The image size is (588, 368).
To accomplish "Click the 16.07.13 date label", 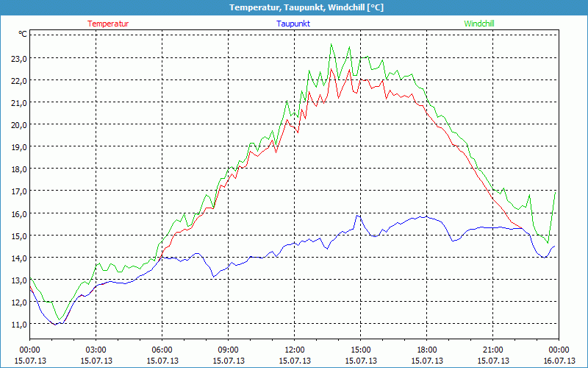I will pyautogui.click(x=559, y=361).
